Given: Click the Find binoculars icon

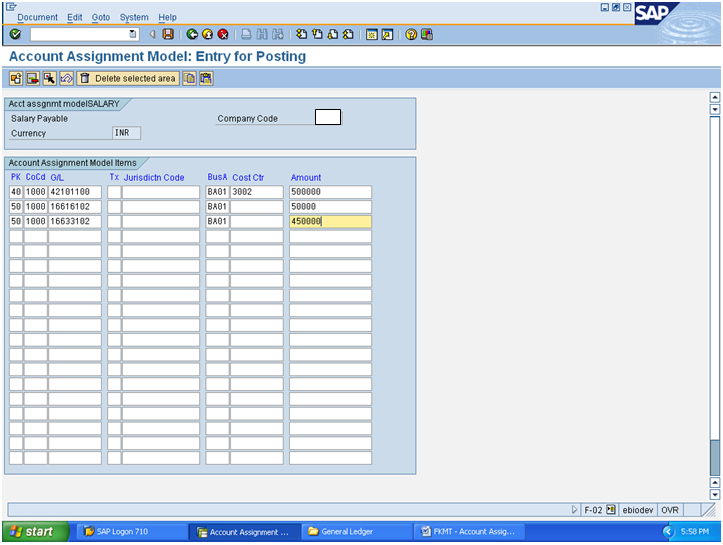Looking at the screenshot, I should [262, 34].
